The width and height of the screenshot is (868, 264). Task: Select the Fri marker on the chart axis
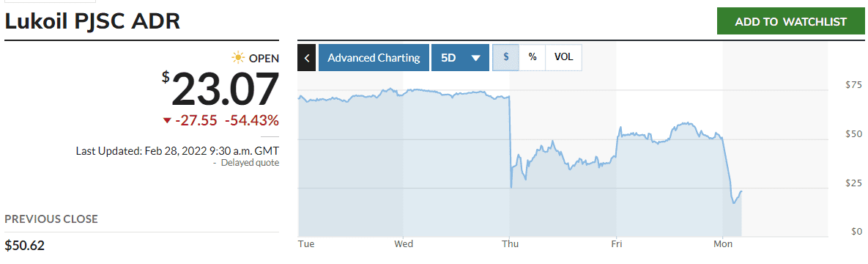click(615, 243)
